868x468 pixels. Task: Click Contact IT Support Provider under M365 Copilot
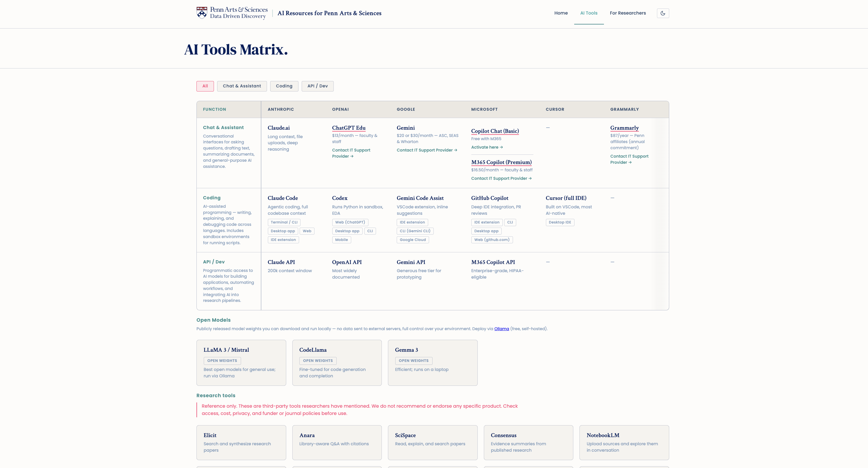(501, 179)
